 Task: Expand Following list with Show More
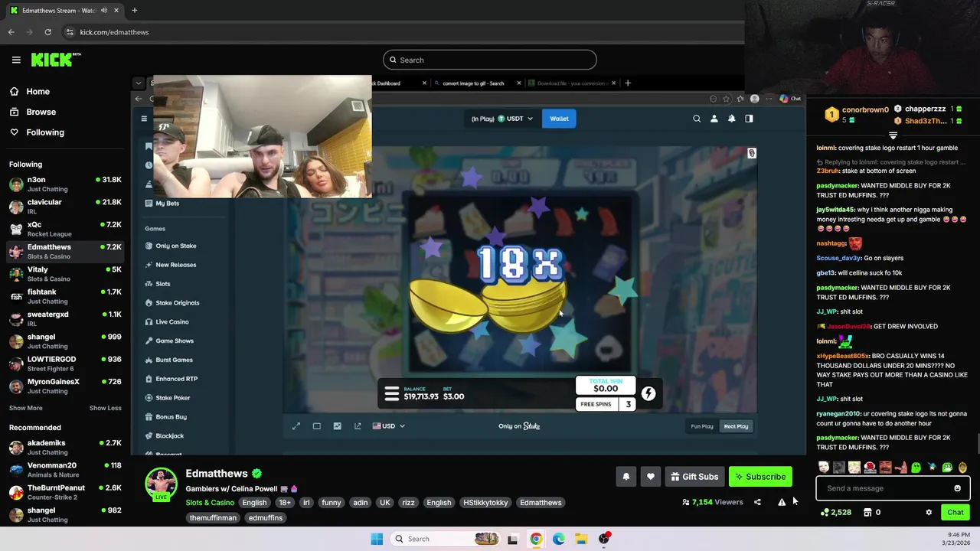pos(26,408)
